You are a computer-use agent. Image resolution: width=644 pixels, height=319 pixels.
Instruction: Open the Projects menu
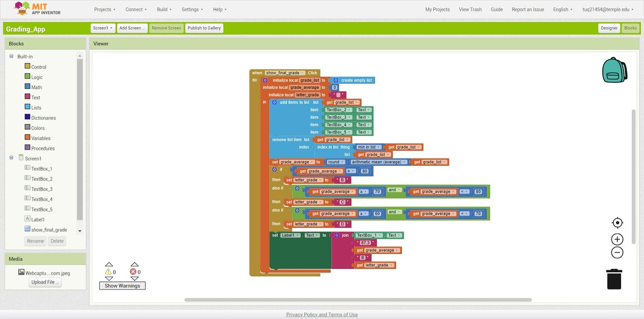pyautogui.click(x=105, y=9)
